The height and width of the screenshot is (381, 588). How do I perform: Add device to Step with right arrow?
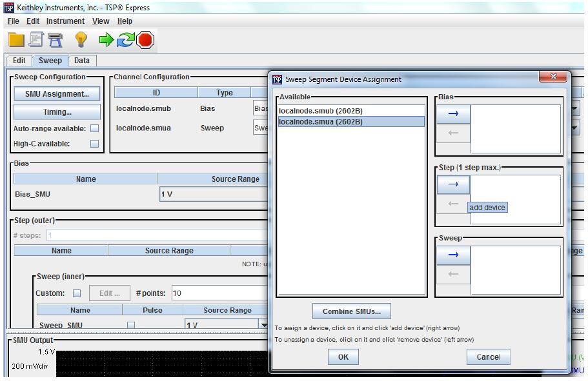pos(453,185)
